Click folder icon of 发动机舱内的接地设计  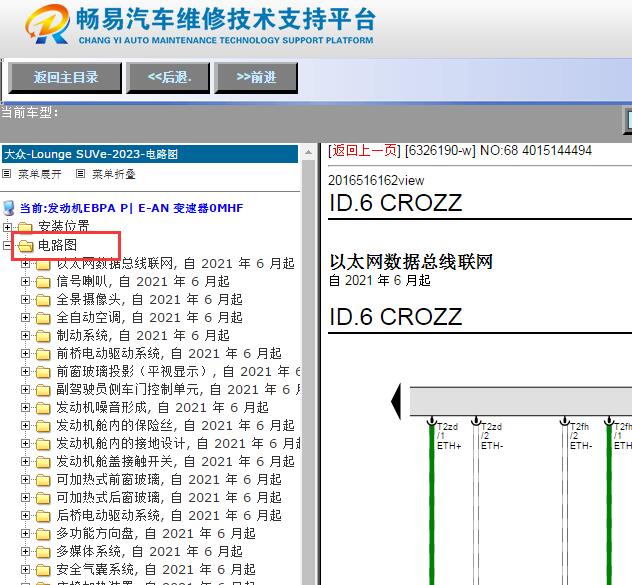pyautogui.click(x=43, y=444)
